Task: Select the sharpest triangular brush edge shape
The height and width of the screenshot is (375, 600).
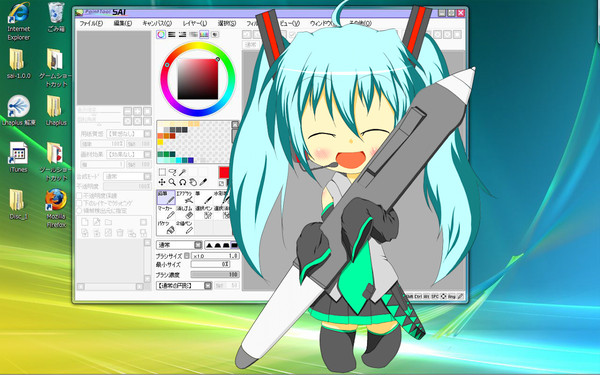Action: (x=209, y=245)
